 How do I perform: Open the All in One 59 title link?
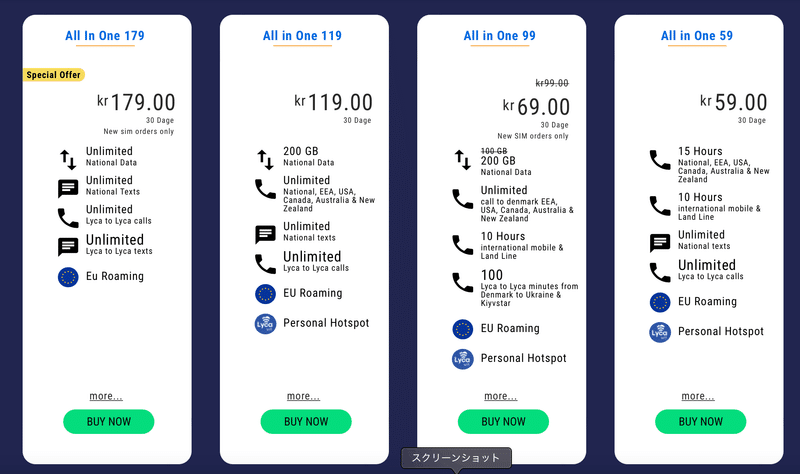click(697, 36)
